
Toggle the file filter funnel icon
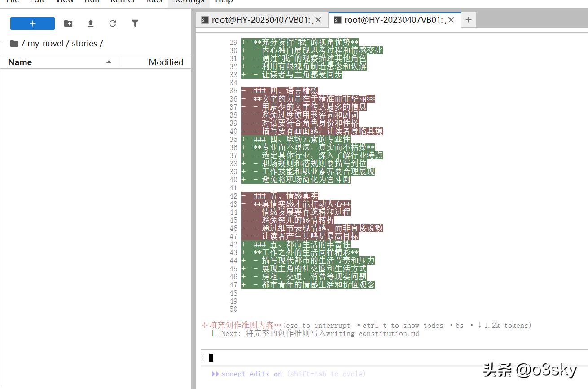point(135,23)
